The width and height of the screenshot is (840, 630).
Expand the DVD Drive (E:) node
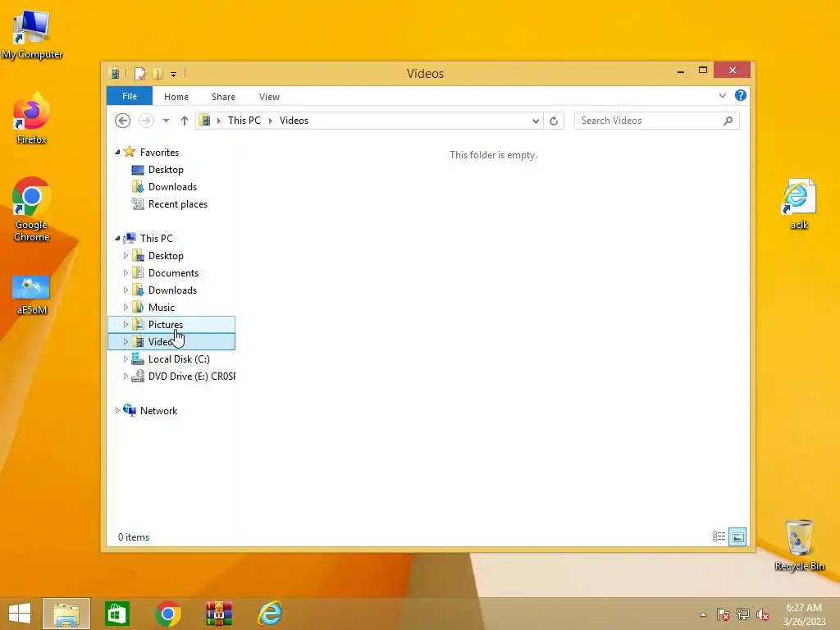point(126,376)
